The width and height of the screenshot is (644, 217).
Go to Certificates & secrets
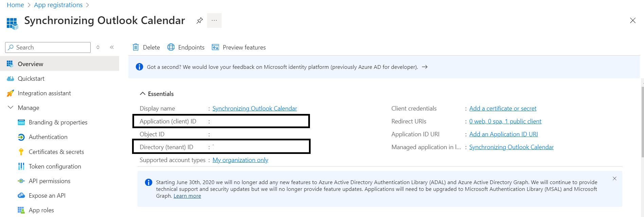(x=56, y=152)
